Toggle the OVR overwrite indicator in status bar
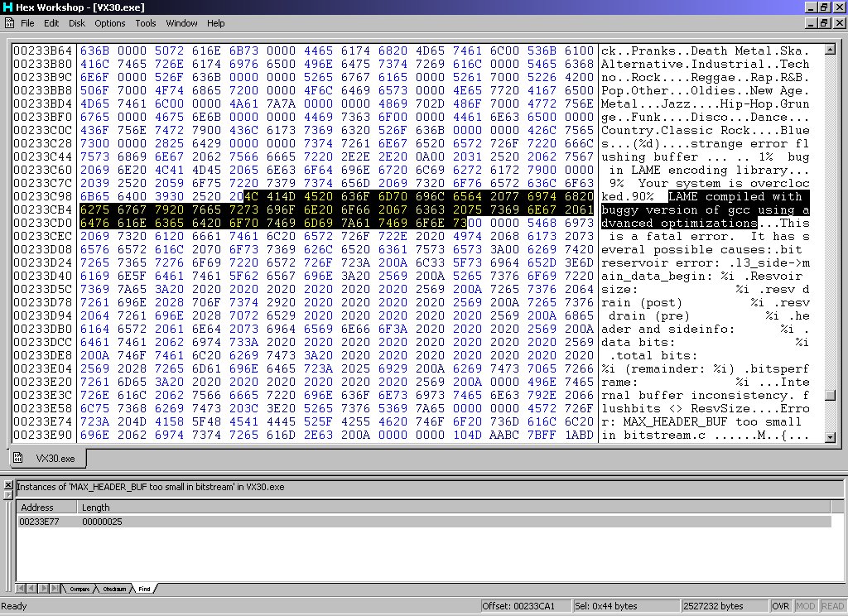Viewport: 848px width, 616px height. 780,606
